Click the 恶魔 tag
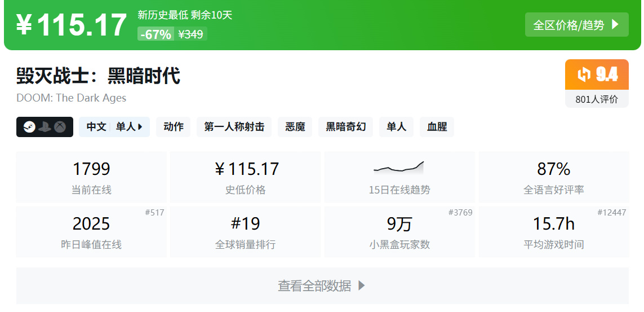 pyautogui.click(x=295, y=127)
